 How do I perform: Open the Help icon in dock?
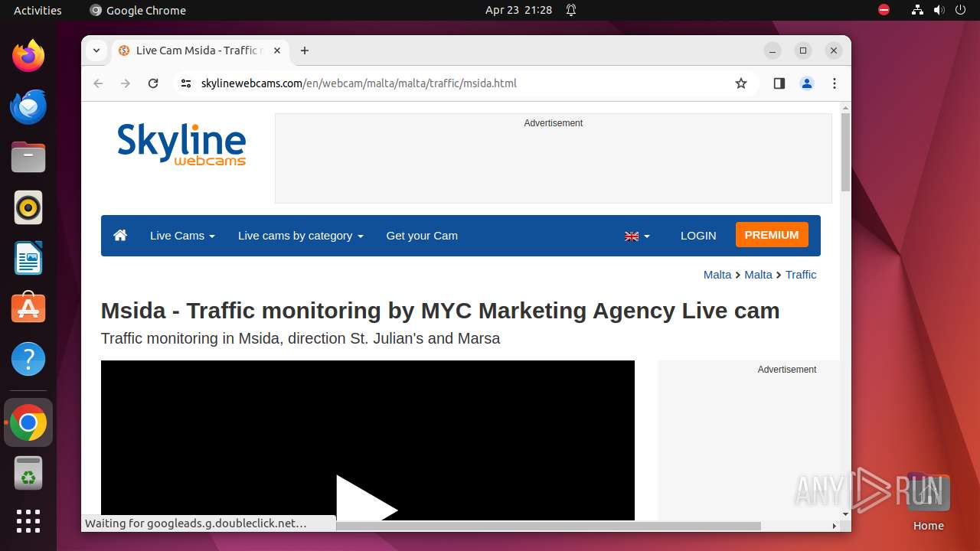point(28,359)
